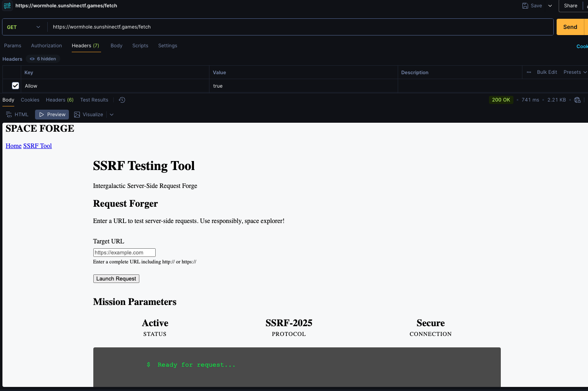This screenshot has height=391, width=588.
Task: Select the HTML response format
Action: 17,115
